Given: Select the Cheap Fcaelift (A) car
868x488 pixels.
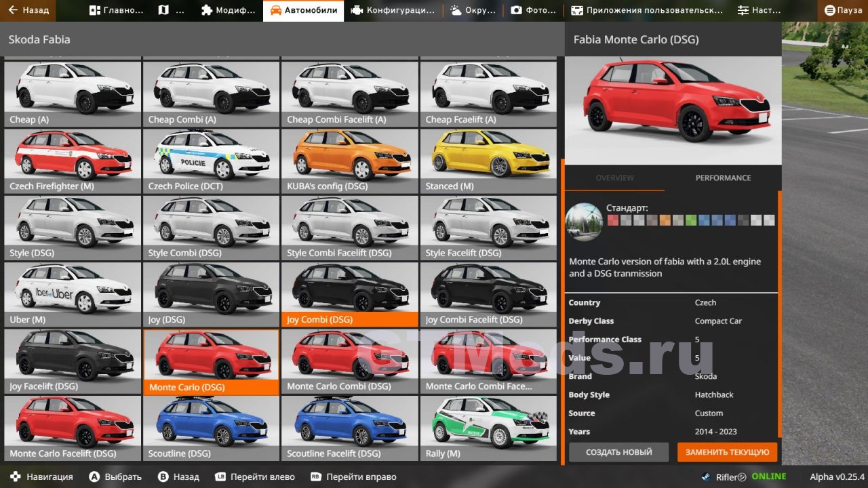Looking at the screenshot, I should [x=488, y=94].
